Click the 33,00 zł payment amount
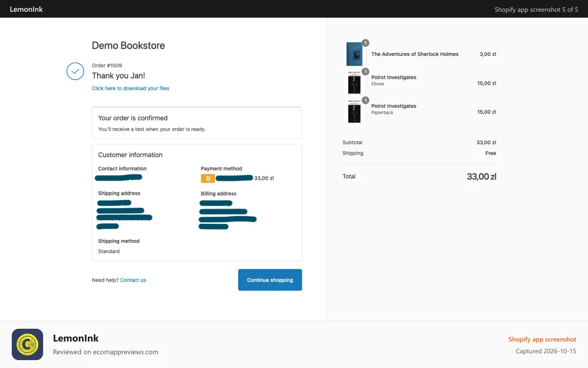The height and width of the screenshot is (368, 588). (x=264, y=178)
